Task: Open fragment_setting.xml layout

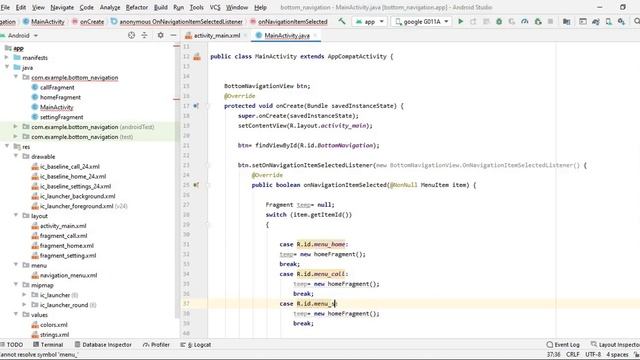Action: [x=68, y=256]
